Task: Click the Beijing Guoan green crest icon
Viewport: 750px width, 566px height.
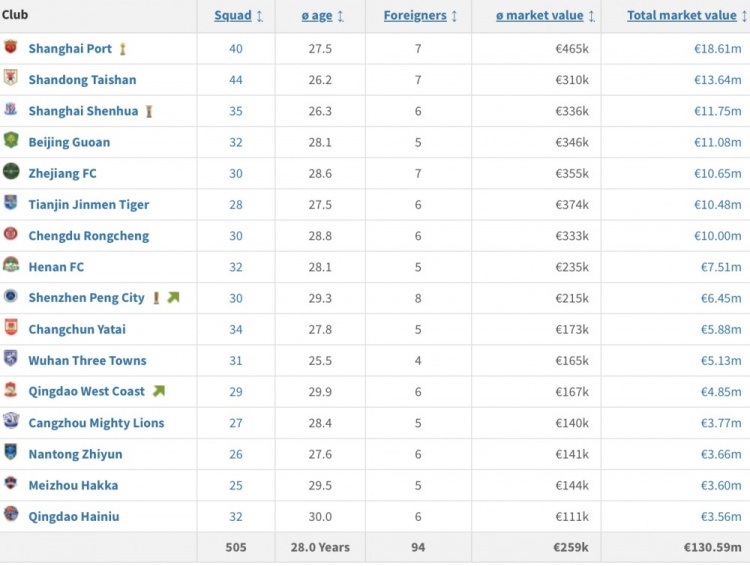Action: coord(11,140)
